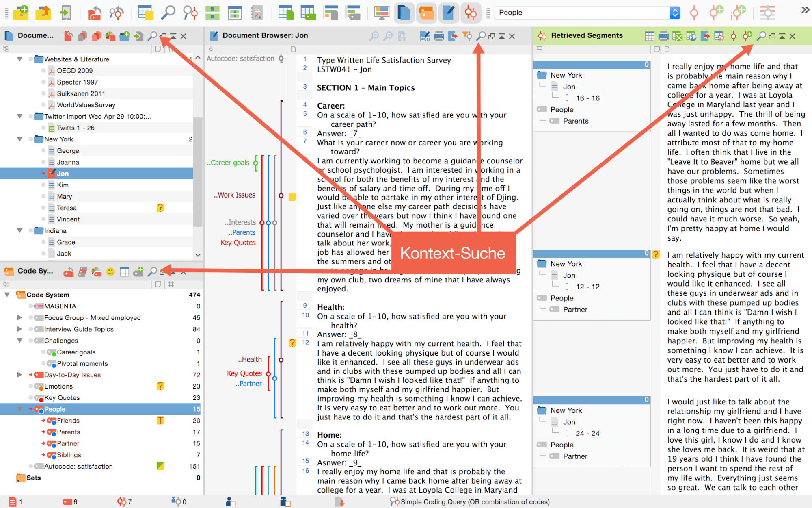Reset activations via main toolbar icon

click(95, 13)
